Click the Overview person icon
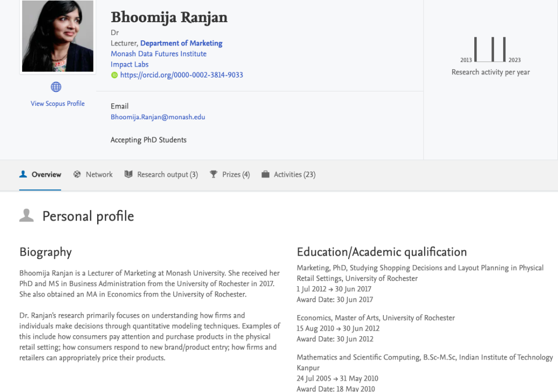 [x=23, y=175]
